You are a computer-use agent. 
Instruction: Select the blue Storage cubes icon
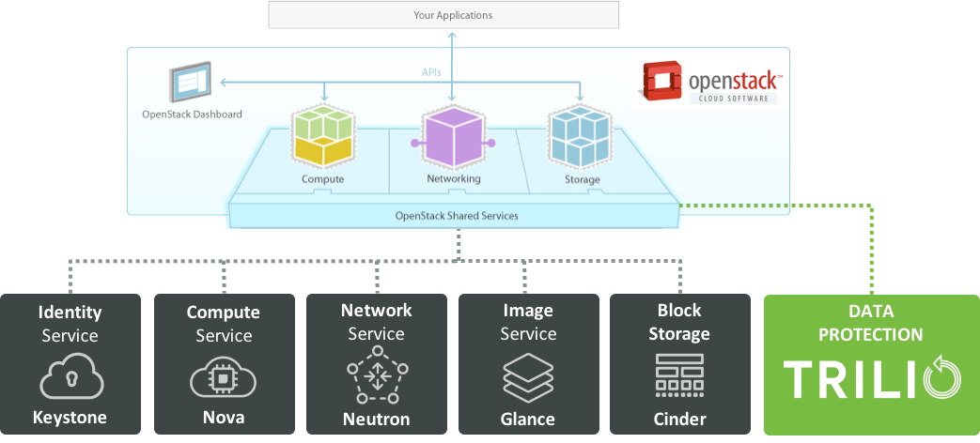pyautogui.click(x=580, y=137)
